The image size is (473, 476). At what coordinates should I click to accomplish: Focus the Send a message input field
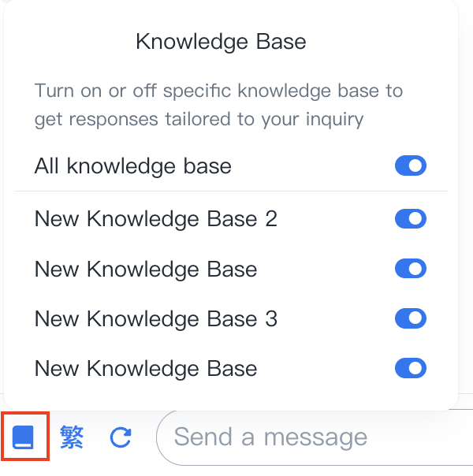tap(315, 437)
